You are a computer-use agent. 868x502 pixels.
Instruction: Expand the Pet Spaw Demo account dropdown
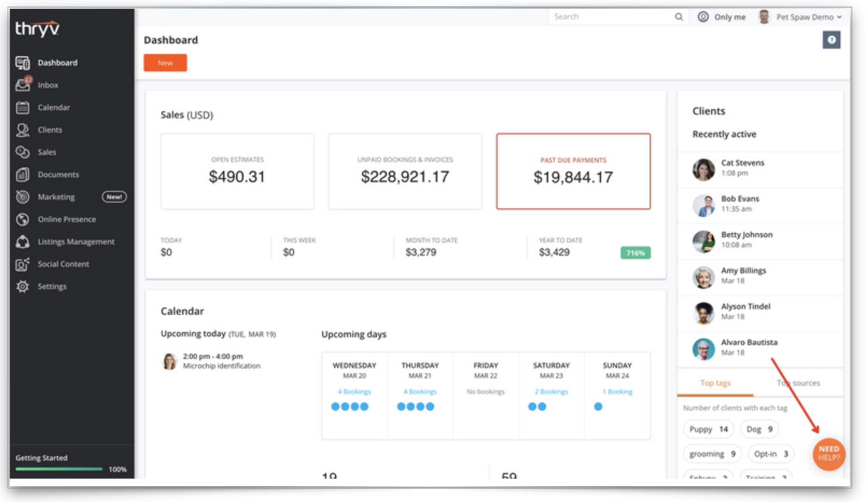[809, 17]
